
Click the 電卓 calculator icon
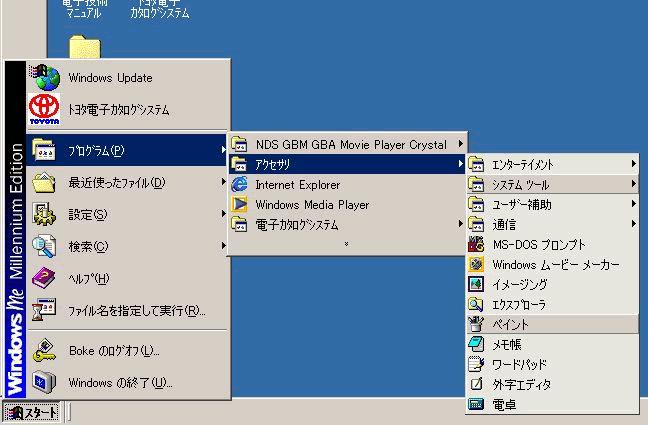tap(476, 404)
